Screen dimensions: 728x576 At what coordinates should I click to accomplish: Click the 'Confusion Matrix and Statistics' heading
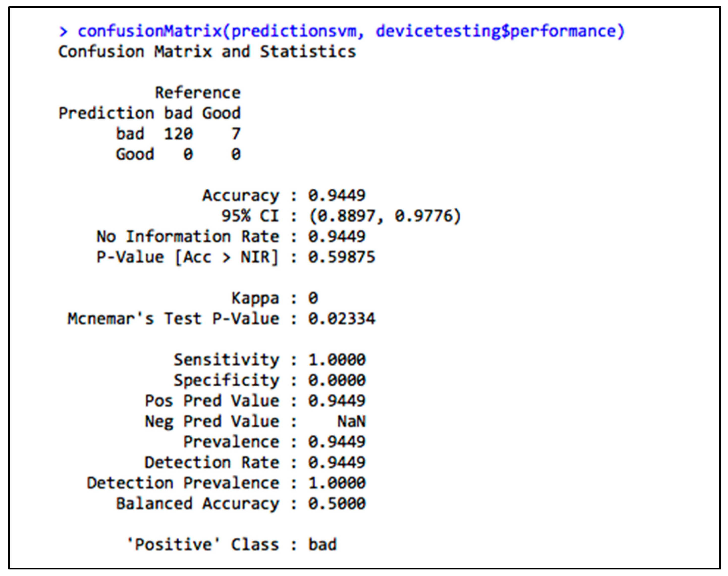(207, 52)
